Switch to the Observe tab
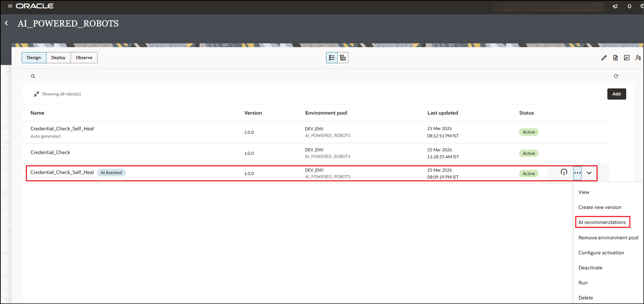Viewport: 644px width, 304px height. click(84, 58)
